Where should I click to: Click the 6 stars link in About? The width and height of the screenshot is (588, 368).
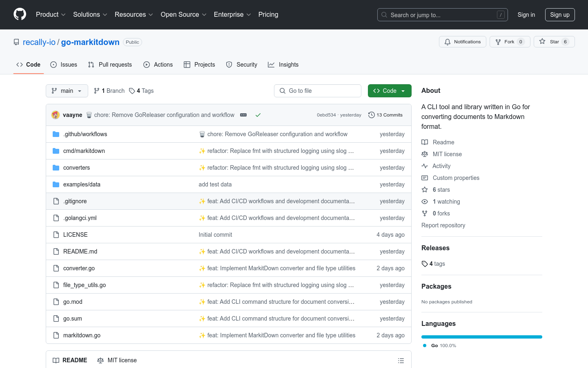click(441, 190)
